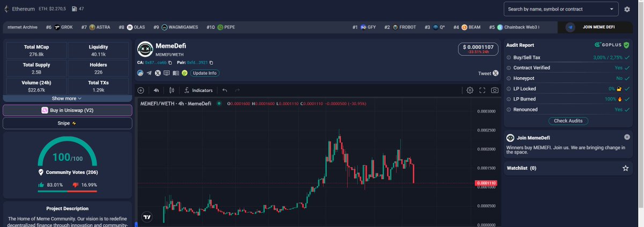Open the MemeDefi Telegram link icon
Screen dimensions: 644x227
[x=149, y=73]
